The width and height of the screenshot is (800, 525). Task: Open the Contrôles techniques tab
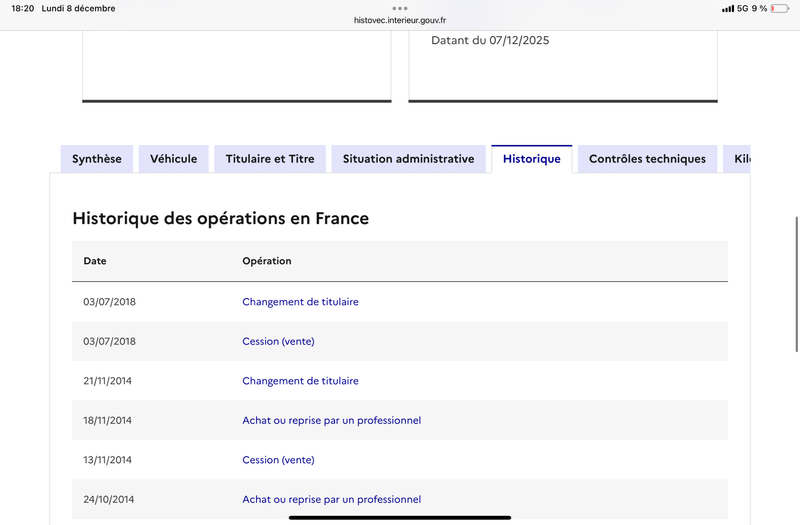click(x=647, y=159)
